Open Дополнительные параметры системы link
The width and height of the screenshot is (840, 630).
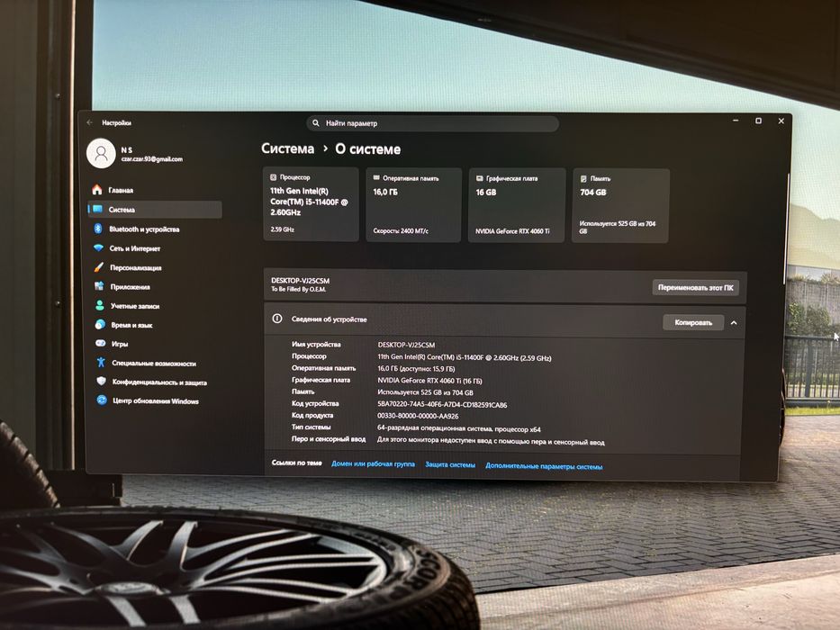[544, 466]
